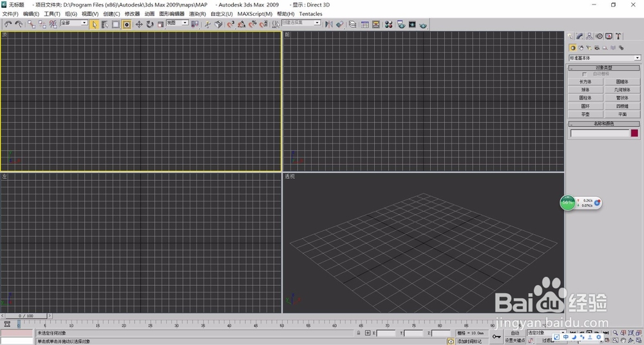
Task: Open the MAXScript(M) menu
Action: coord(254,14)
